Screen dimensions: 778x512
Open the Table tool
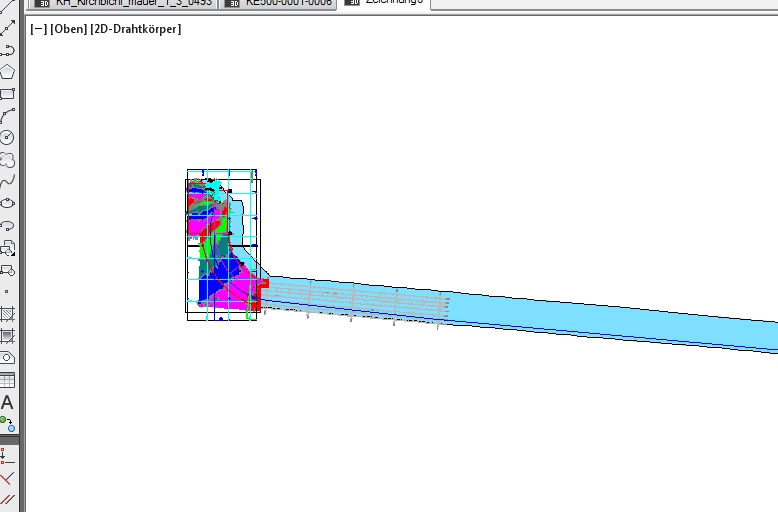(7, 380)
